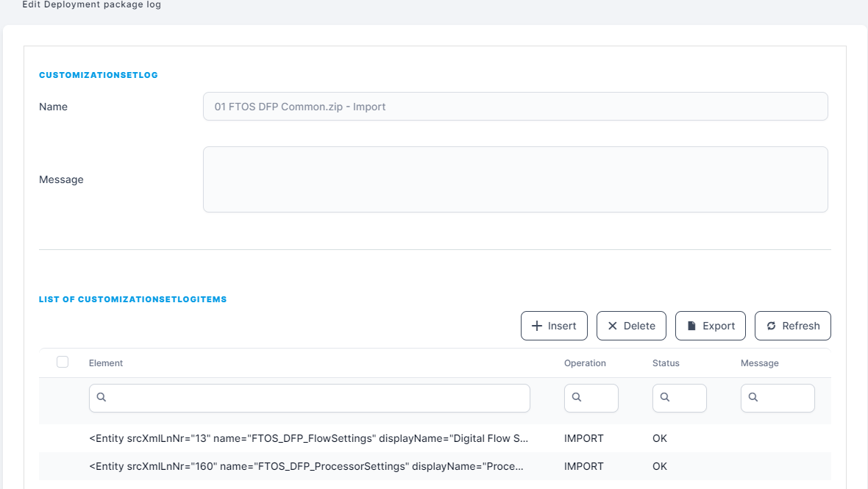Click the magnifier icon in Element filter
The image size is (868, 489).
pos(102,397)
